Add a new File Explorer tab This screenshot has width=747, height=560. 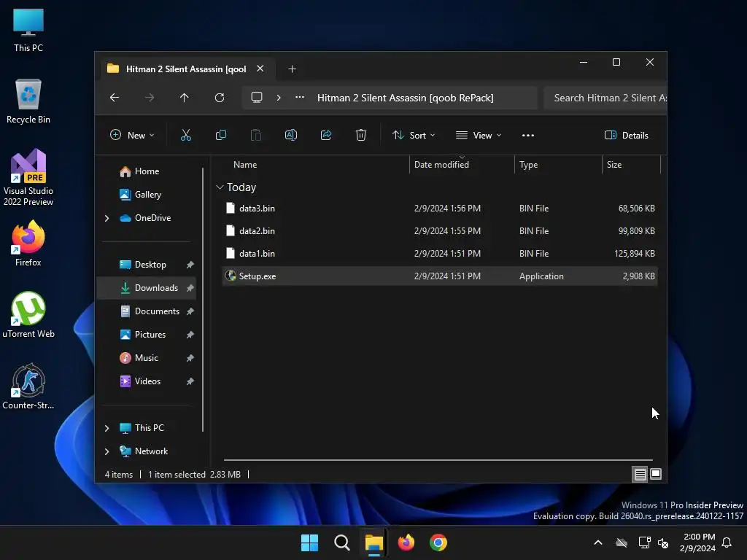pyautogui.click(x=292, y=69)
